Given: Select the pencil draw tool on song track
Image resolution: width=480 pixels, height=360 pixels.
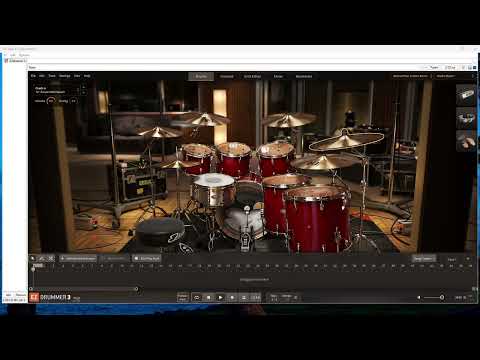Looking at the screenshot, I should pos(42,258).
